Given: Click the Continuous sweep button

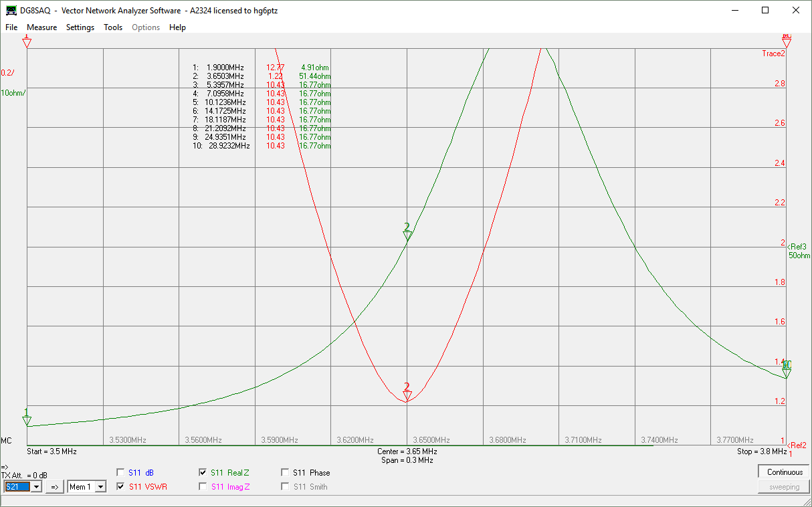Looking at the screenshot, I should point(785,472).
